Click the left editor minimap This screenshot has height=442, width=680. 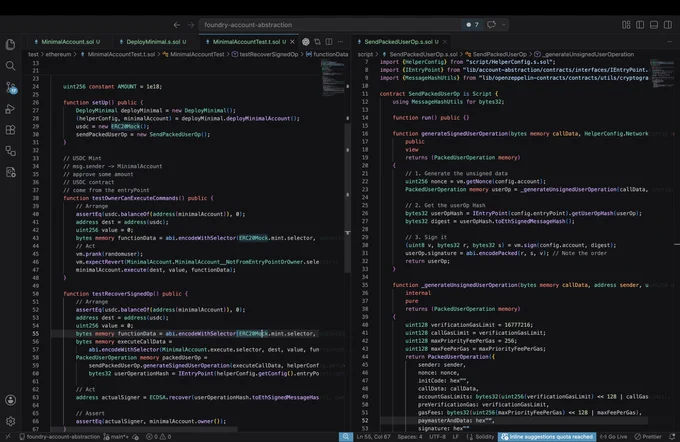(x=333, y=77)
